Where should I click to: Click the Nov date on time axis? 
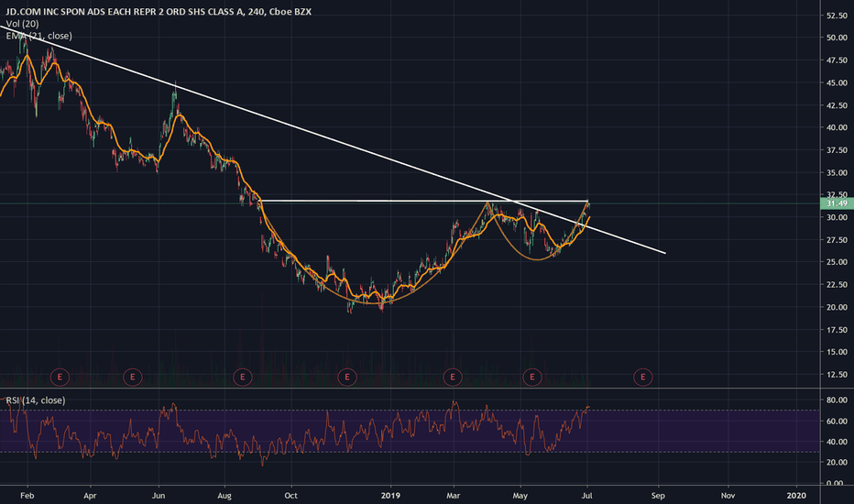coord(728,495)
